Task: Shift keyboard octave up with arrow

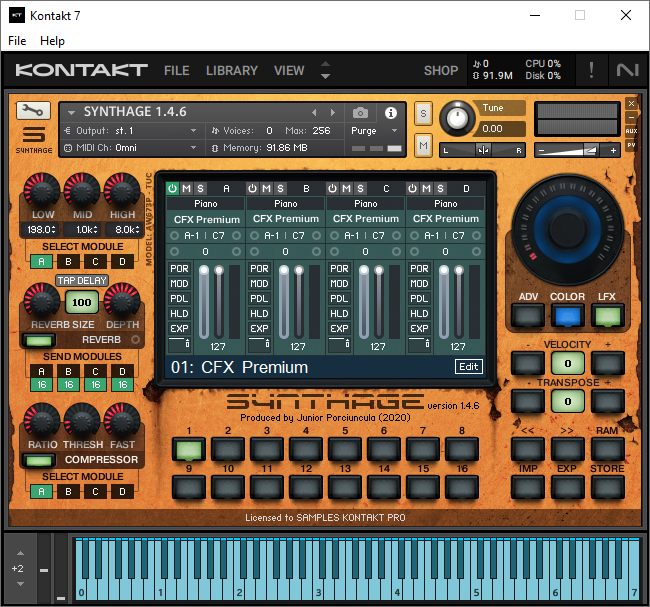Action: (x=20, y=553)
